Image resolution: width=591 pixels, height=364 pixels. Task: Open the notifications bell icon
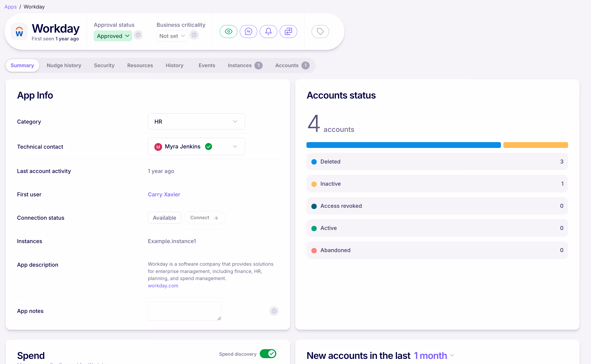point(268,31)
